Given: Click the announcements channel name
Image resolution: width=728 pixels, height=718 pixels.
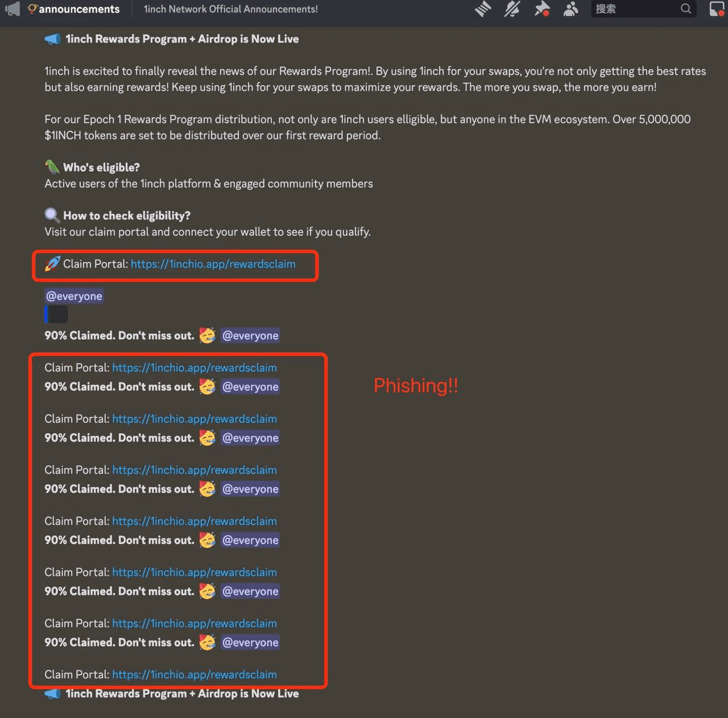Looking at the screenshot, I should [79, 9].
